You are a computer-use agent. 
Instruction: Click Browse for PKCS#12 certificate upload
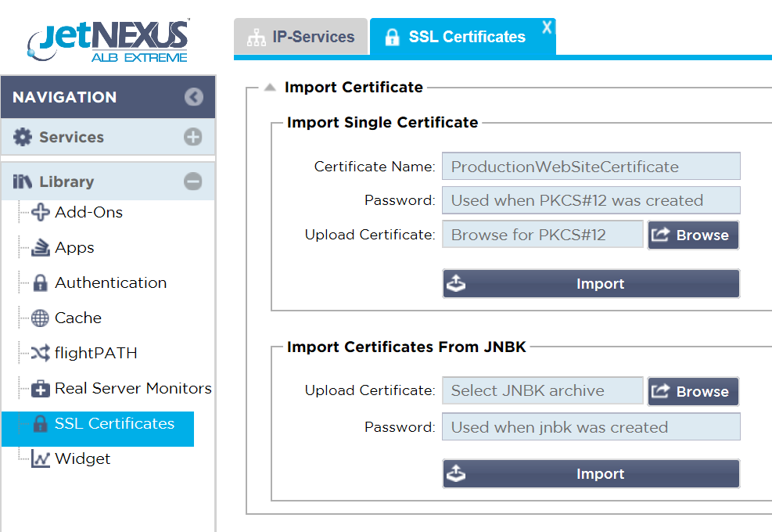point(692,235)
